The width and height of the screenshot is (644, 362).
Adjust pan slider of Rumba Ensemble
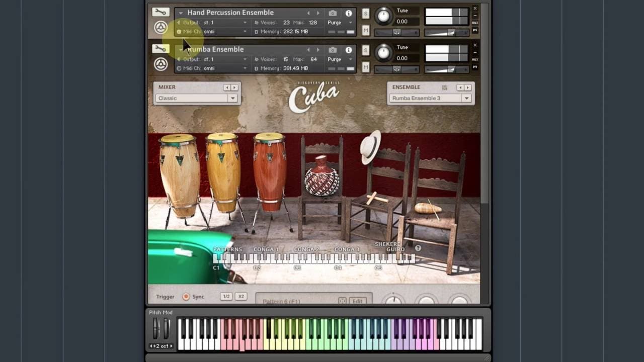(x=397, y=69)
